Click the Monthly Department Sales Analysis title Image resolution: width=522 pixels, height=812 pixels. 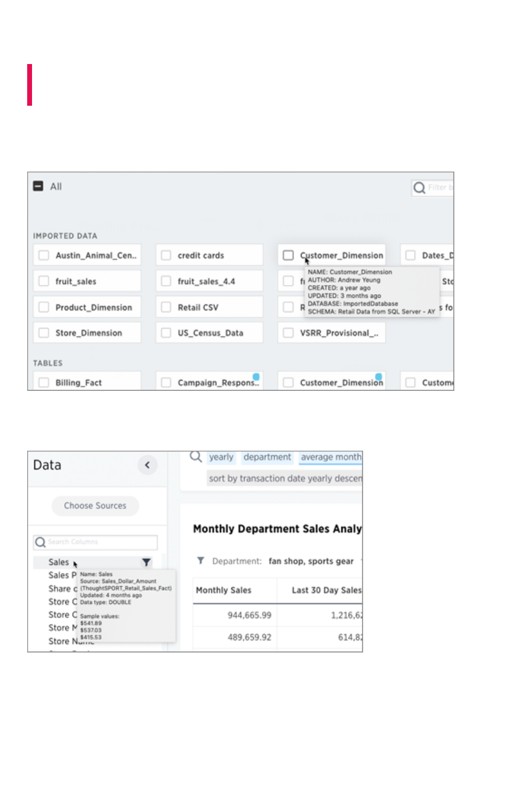pyautogui.click(x=277, y=529)
